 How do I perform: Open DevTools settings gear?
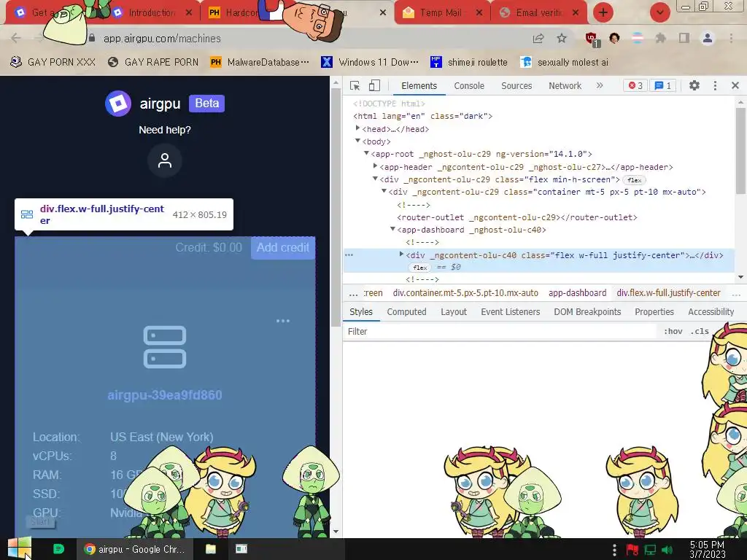click(x=694, y=86)
